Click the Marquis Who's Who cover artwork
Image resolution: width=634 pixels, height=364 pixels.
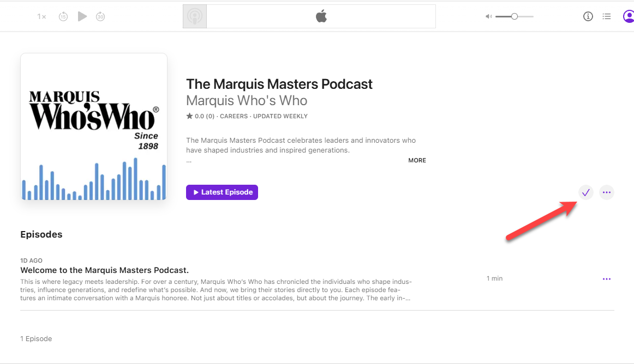pyautogui.click(x=94, y=127)
